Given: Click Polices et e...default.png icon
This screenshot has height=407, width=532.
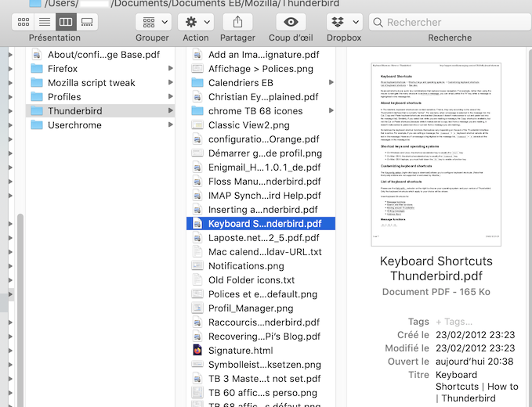Looking at the screenshot, I should click(197, 294).
